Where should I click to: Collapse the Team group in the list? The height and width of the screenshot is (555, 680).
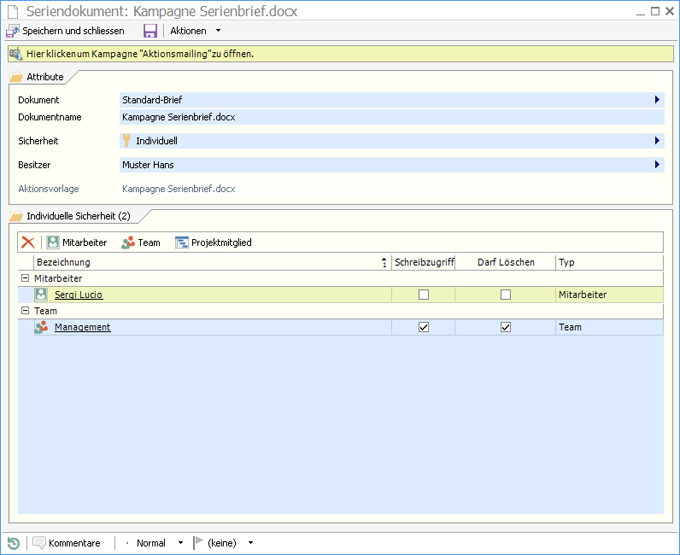tap(25, 311)
